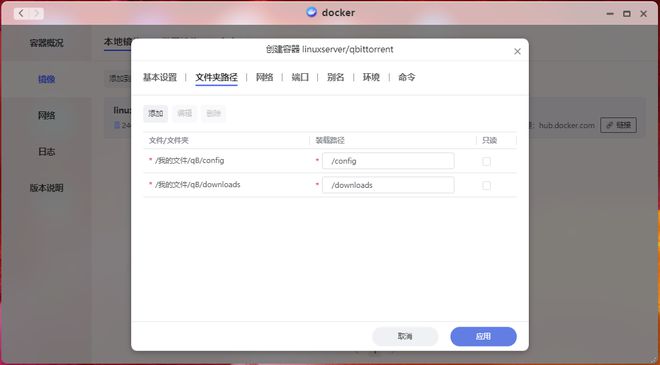This screenshot has width=660, height=365.
Task: Click 应用 to apply settings
Action: [483, 336]
